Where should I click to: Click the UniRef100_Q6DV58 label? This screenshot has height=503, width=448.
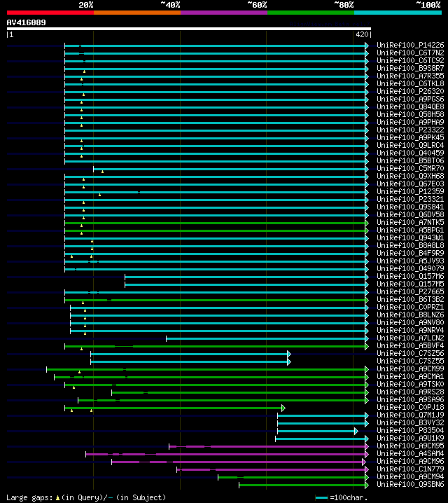coord(410,214)
